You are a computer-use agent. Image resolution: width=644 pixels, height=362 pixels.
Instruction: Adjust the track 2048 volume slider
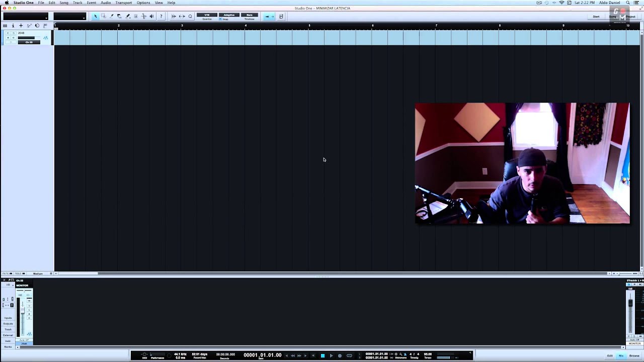click(x=29, y=38)
